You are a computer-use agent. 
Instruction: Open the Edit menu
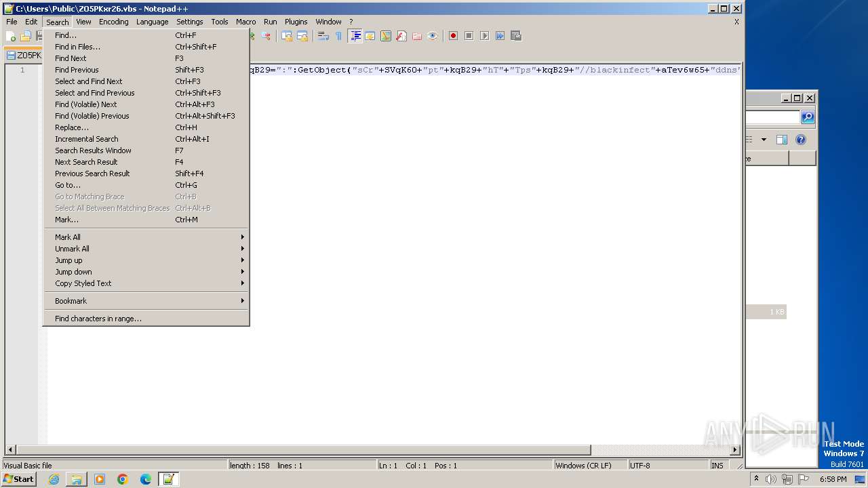[x=31, y=22]
